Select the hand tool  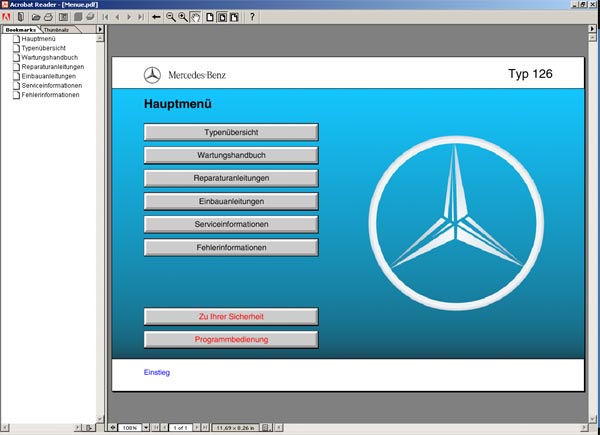pyautogui.click(x=196, y=17)
